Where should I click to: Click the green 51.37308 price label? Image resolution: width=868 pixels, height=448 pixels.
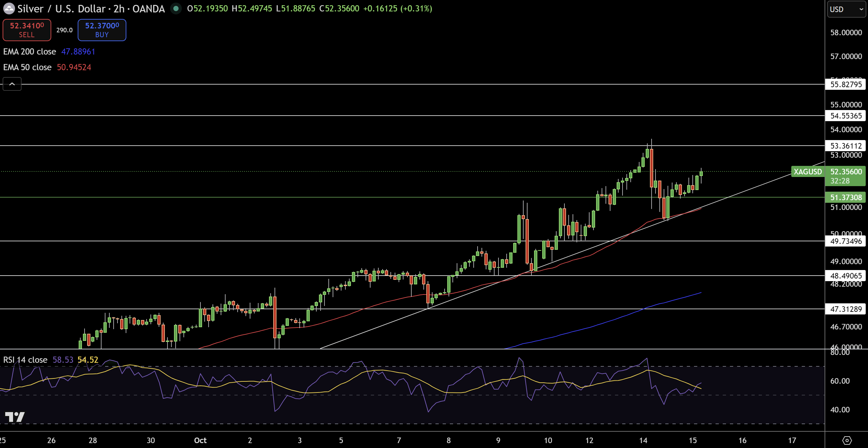[845, 197]
